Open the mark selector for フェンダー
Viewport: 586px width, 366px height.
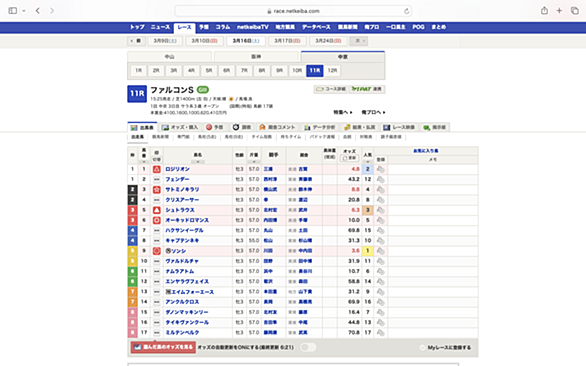[157, 179]
